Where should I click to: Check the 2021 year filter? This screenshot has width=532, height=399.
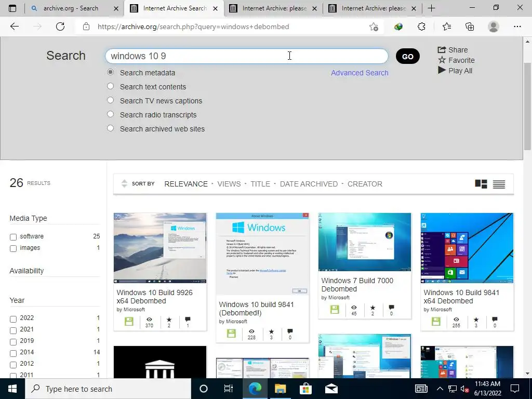[x=13, y=330]
